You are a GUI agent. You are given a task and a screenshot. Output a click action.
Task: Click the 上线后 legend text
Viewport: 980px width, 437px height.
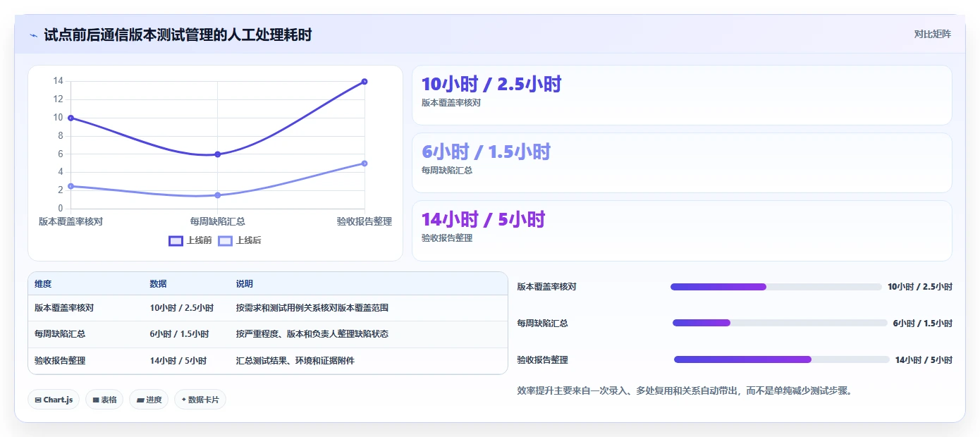pyautogui.click(x=248, y=240)
